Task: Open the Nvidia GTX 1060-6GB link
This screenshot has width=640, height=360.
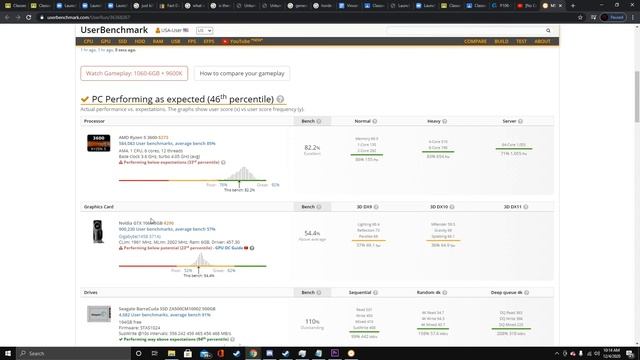Action: click(141, 223)
